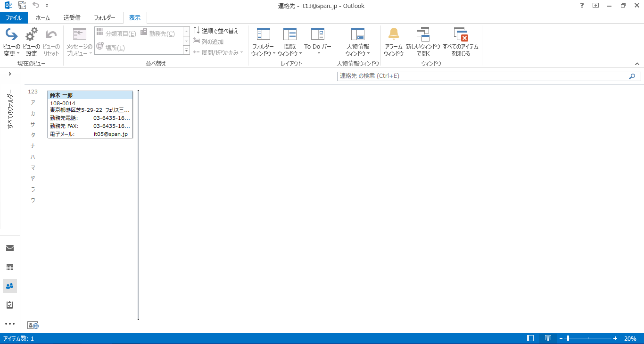Jump to index マ
Image resolution: width=644 pixels, height=344 pixels.
33,168
